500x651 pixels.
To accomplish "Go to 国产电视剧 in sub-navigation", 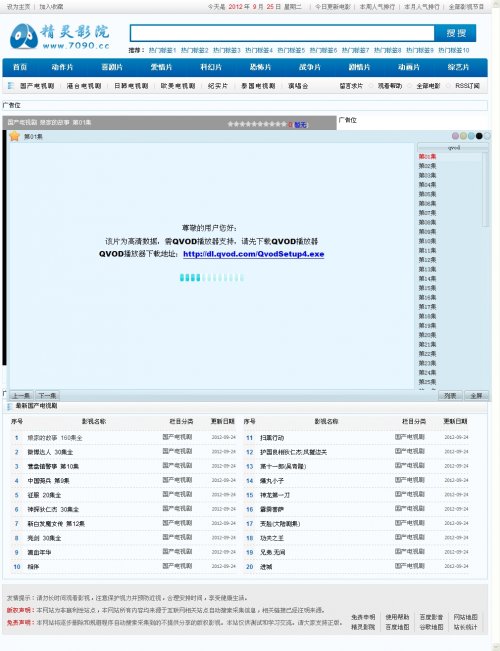I will (x=37, y=86).
